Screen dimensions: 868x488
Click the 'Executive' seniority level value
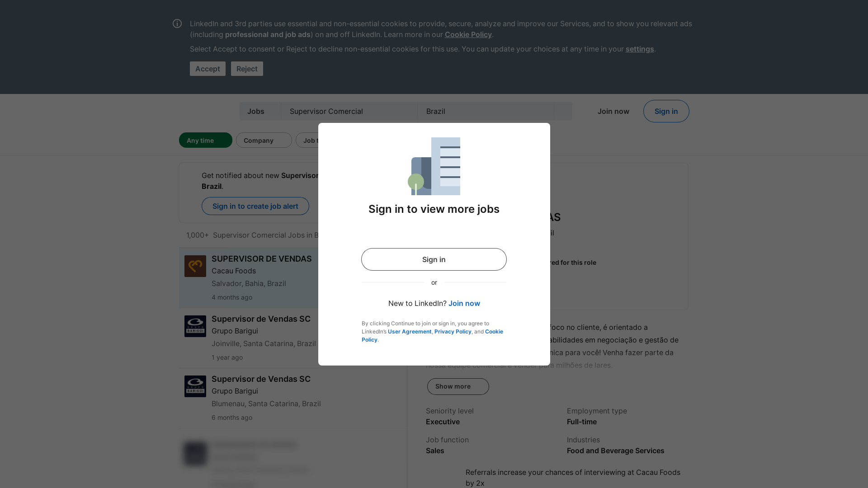tap(443, 422)
